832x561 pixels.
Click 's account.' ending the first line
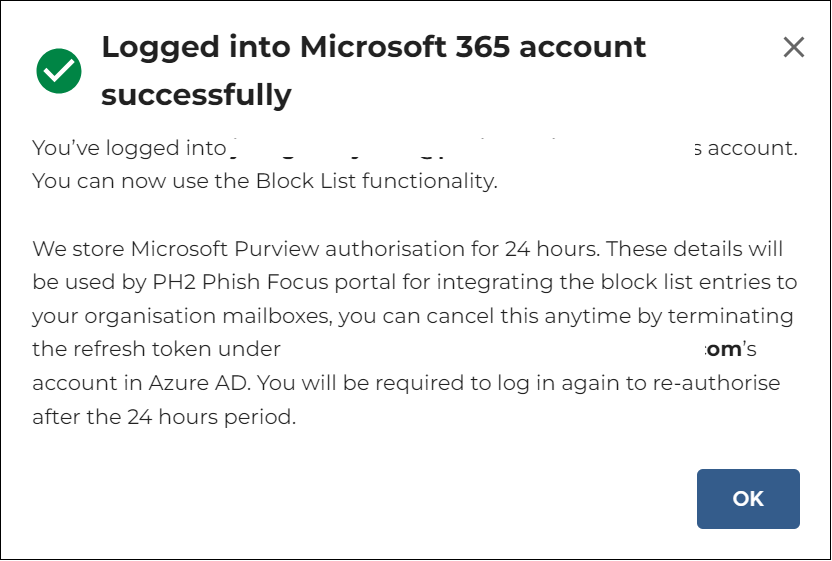click(746, 148)
